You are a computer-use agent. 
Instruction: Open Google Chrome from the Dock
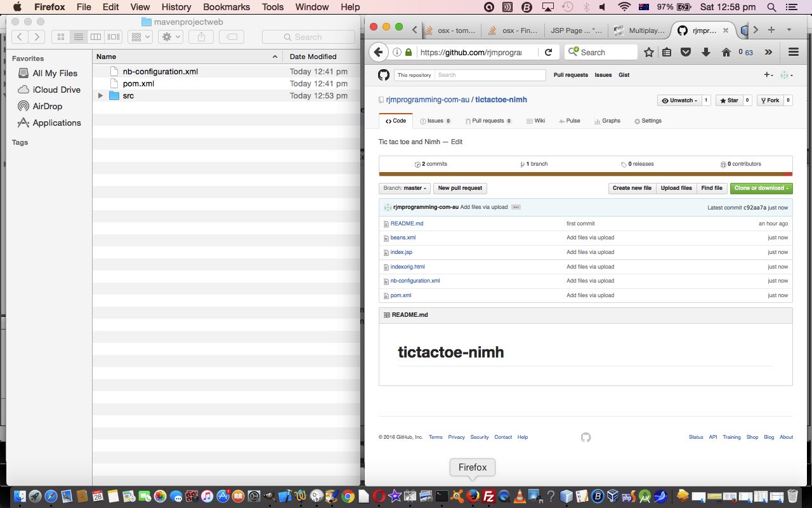[347, 496]
